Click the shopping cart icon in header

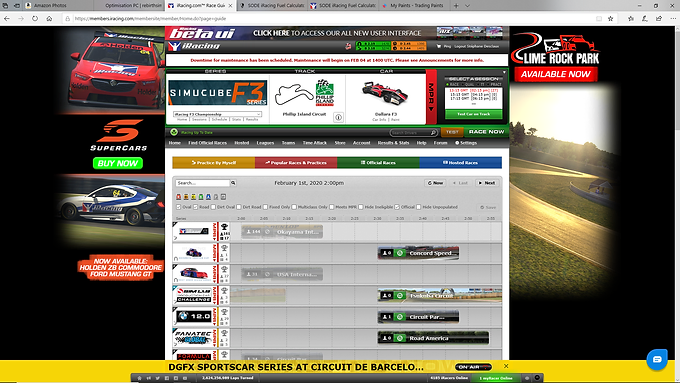click(439, 46)
